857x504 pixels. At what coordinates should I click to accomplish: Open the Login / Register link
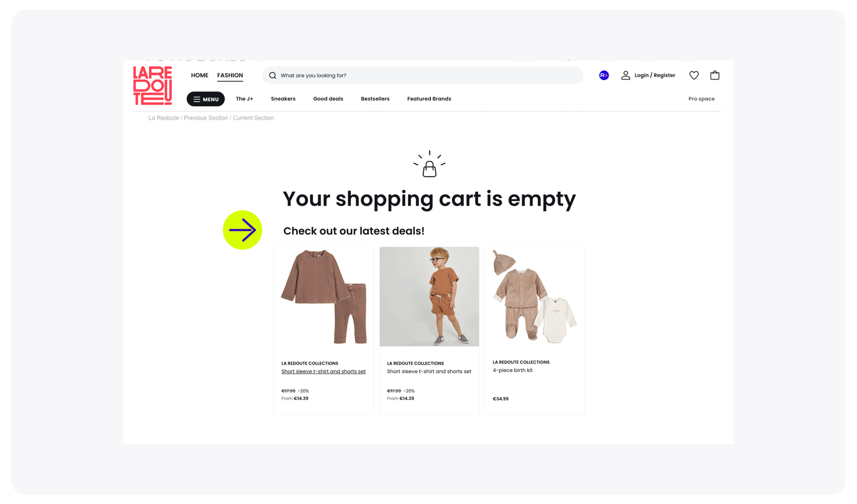pyautogui.click(x=655, y=75)
